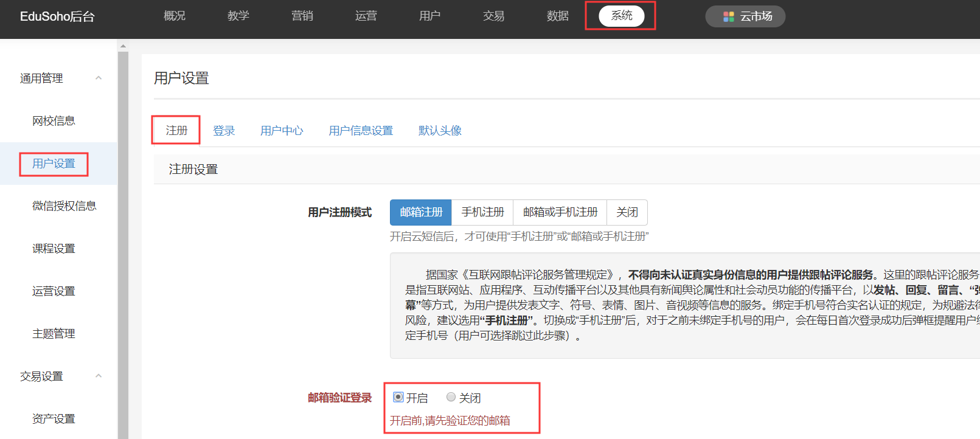Open 网校信息 in the sidebar

pyautogui.click(x=54, y=121)
